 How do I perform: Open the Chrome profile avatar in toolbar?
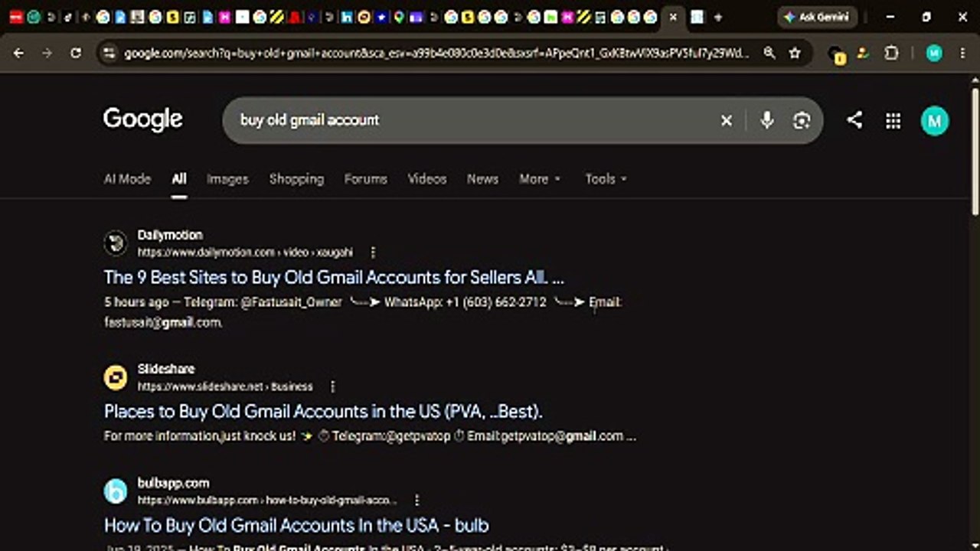933,53
